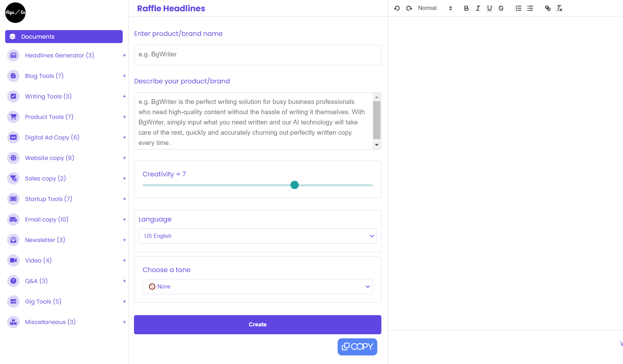Expand Product Tools with its plus sign
This screenshot has height=364, width=623.
coord(124,117)
